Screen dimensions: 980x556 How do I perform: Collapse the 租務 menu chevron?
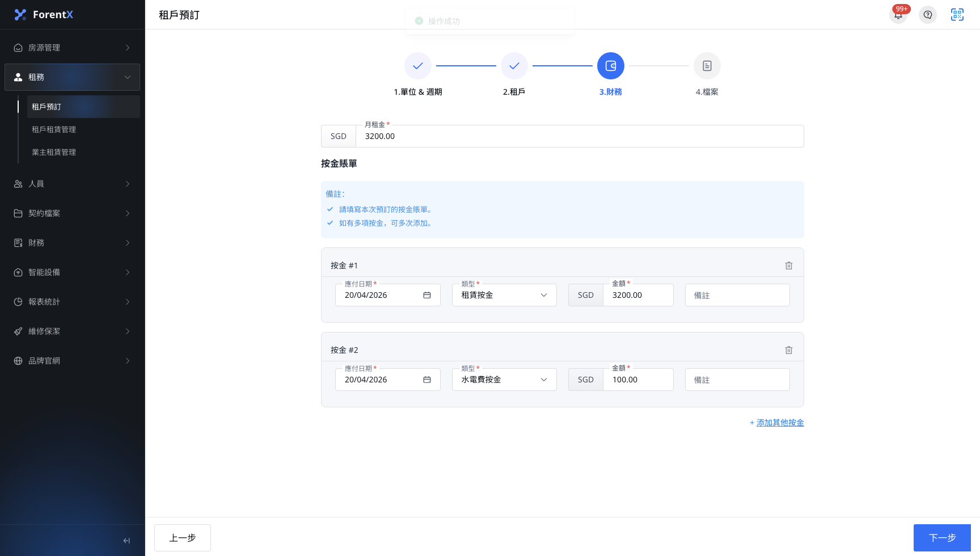pos(128,77)
